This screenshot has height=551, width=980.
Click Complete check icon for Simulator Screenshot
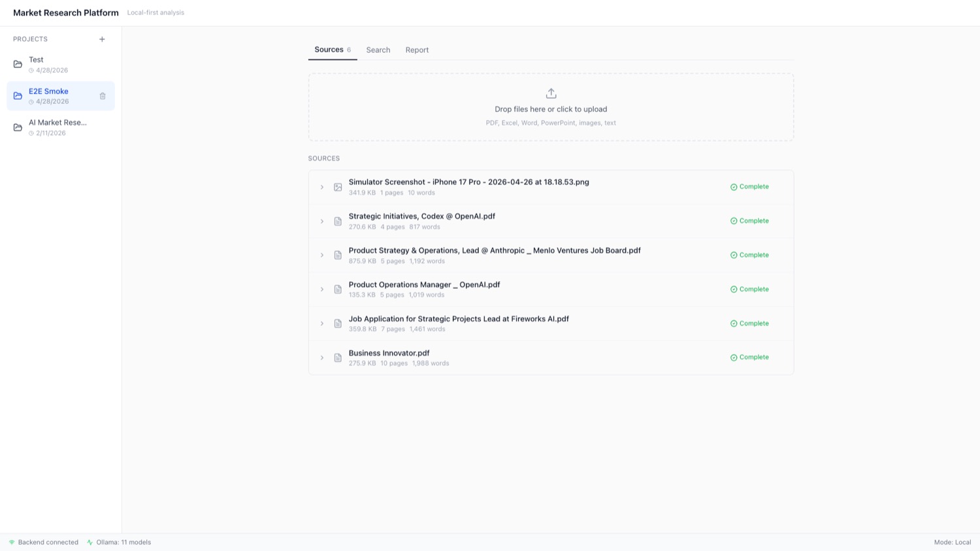tap(734, 187)
